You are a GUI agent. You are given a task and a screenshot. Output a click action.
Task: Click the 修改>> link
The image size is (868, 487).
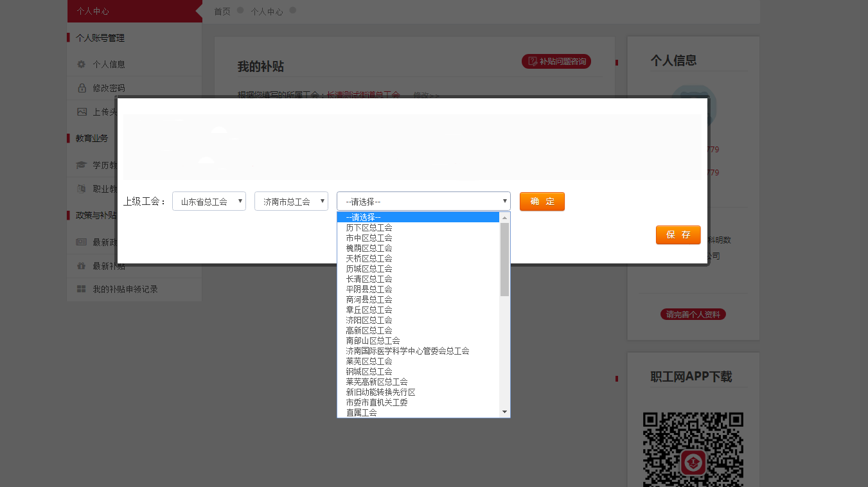[x=425, y=94]
